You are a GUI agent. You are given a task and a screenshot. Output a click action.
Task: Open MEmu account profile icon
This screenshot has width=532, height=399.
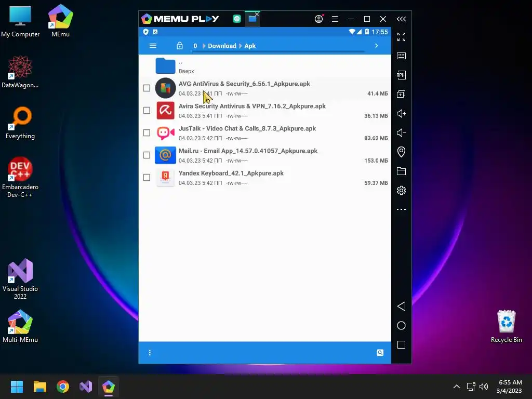pos(318,19)
